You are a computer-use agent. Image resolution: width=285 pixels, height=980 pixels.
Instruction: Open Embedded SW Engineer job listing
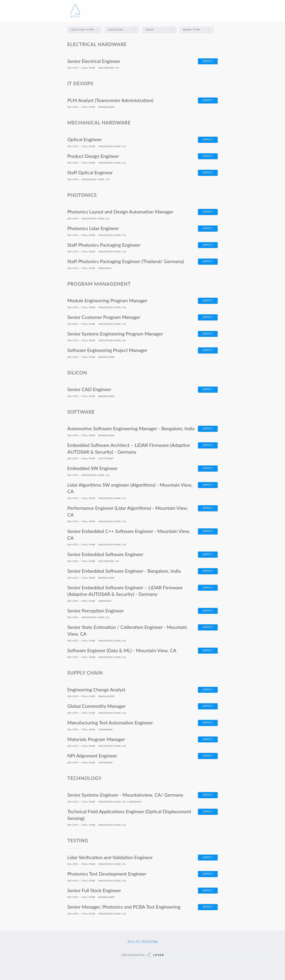tap(92, 468)
